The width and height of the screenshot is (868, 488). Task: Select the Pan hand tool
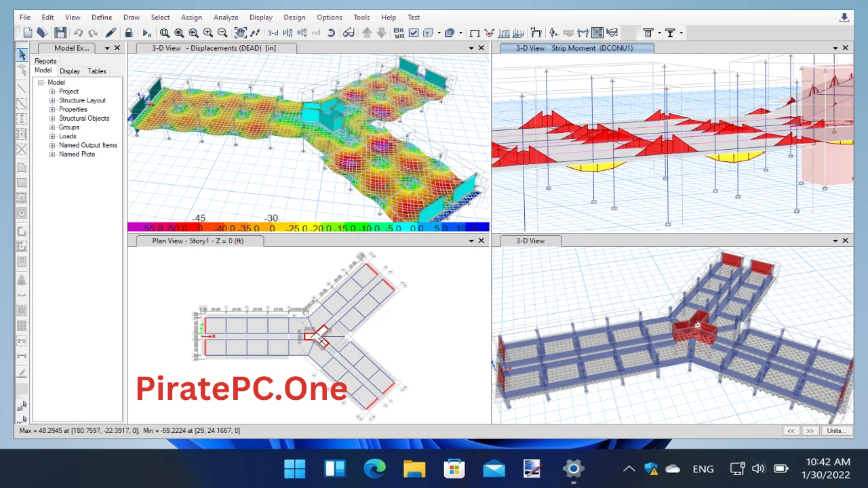[x=240, y=33]
